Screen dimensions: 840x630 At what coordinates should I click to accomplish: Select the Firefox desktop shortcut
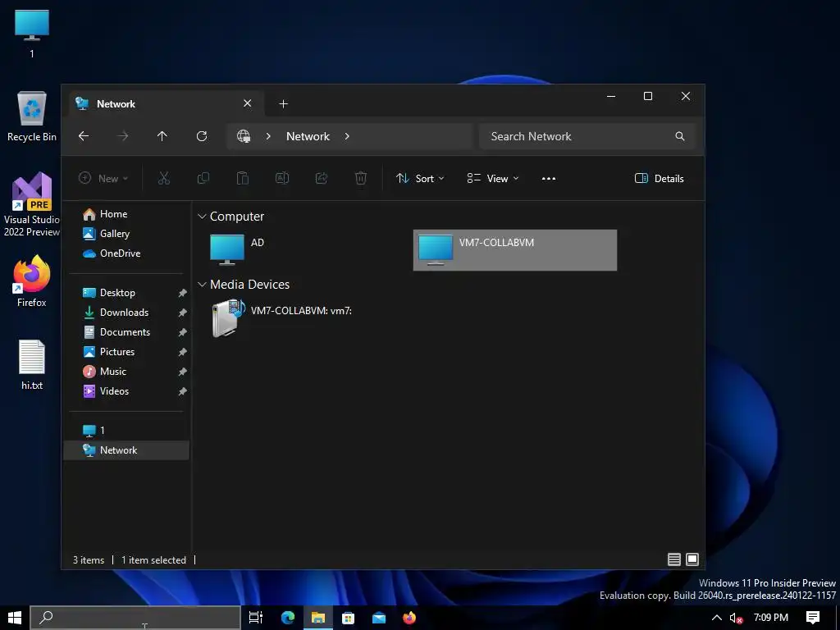pyautogui.click(x=32, y=281)
